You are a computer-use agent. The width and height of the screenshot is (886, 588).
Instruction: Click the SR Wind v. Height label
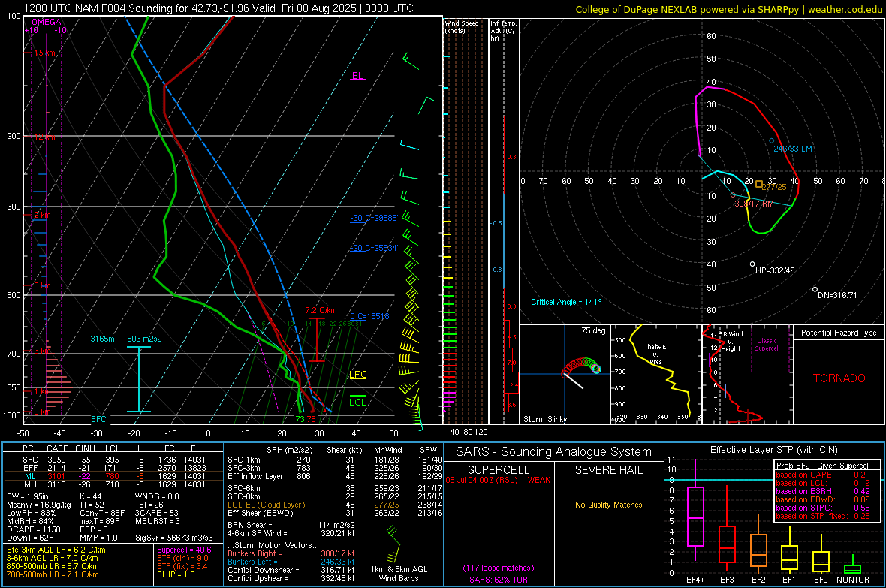pos(731,342)
